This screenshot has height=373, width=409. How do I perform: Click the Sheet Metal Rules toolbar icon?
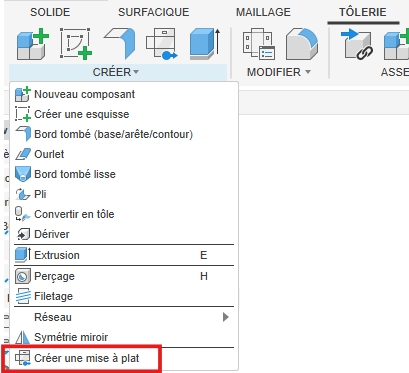259,44
